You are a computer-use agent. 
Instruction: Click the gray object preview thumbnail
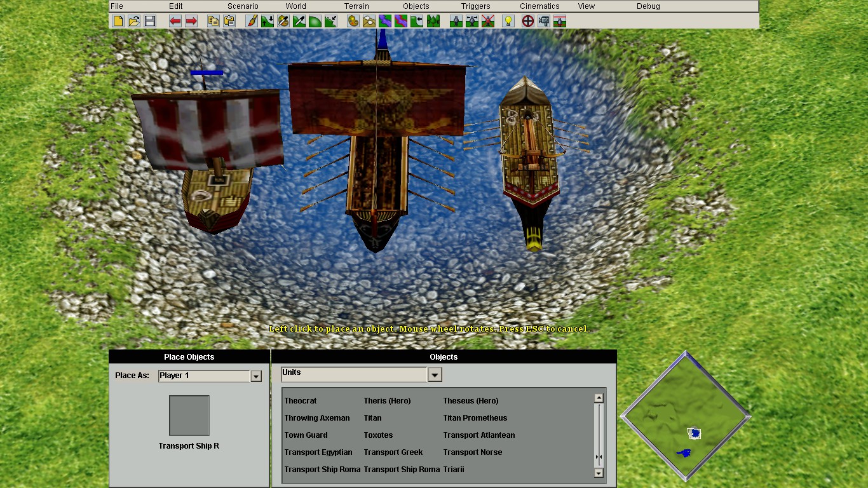coord(189,416)
